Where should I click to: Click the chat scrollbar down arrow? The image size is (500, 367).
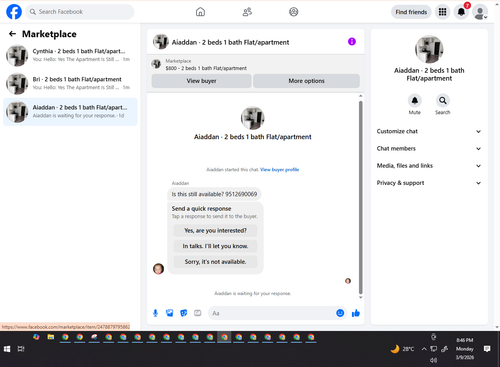[x=360, y=297]
